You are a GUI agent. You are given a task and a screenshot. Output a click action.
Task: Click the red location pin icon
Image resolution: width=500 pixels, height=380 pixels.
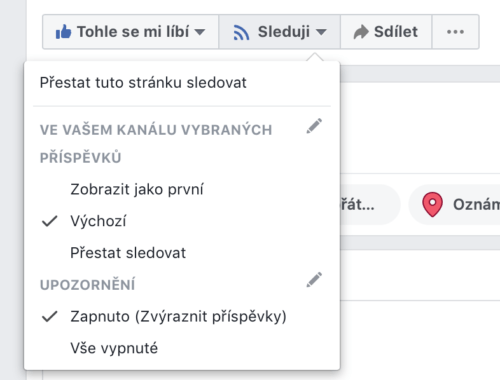432,204
